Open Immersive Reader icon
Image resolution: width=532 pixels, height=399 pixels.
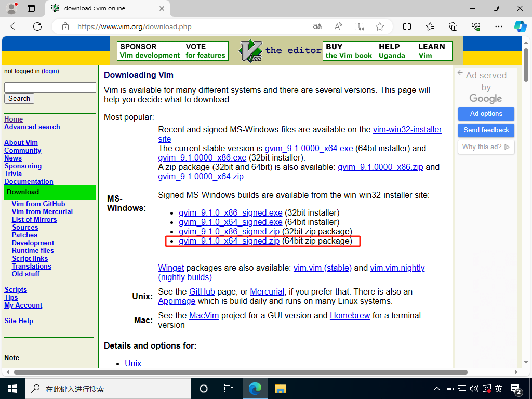click(359, 26)
